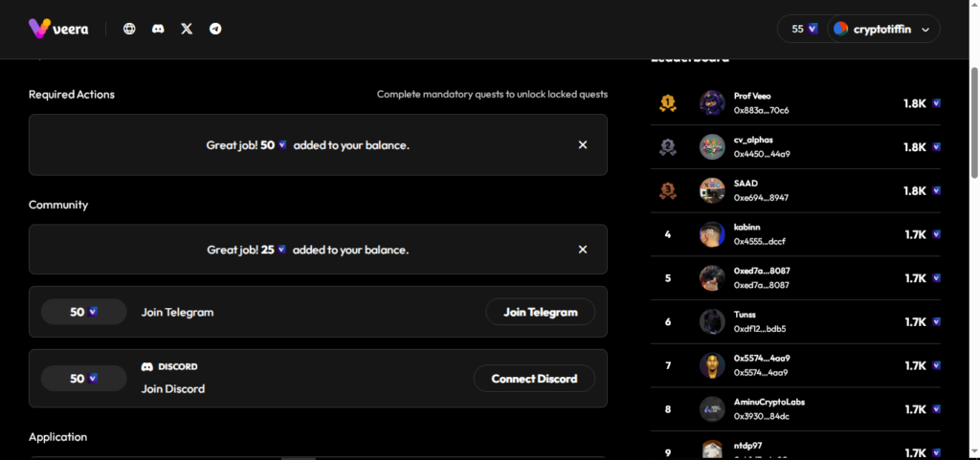
Task: Expand the cryptotiffin account dropdown
Action: (882, 29)
